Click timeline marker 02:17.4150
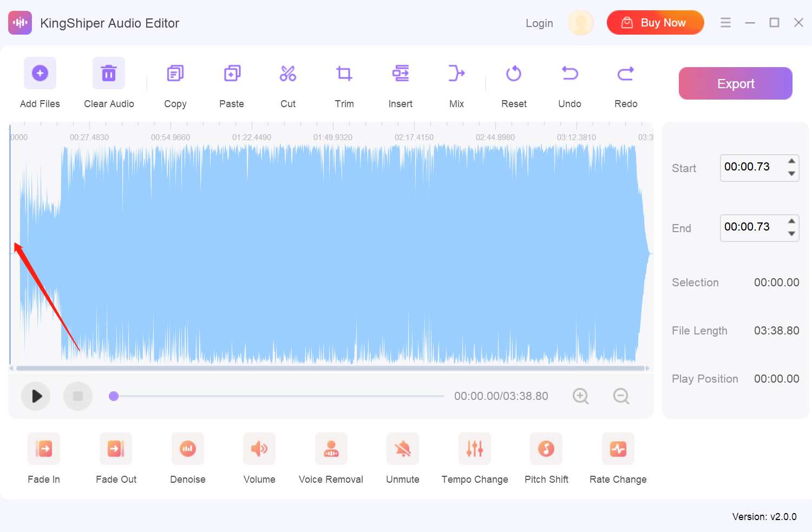 coord(414,137)
